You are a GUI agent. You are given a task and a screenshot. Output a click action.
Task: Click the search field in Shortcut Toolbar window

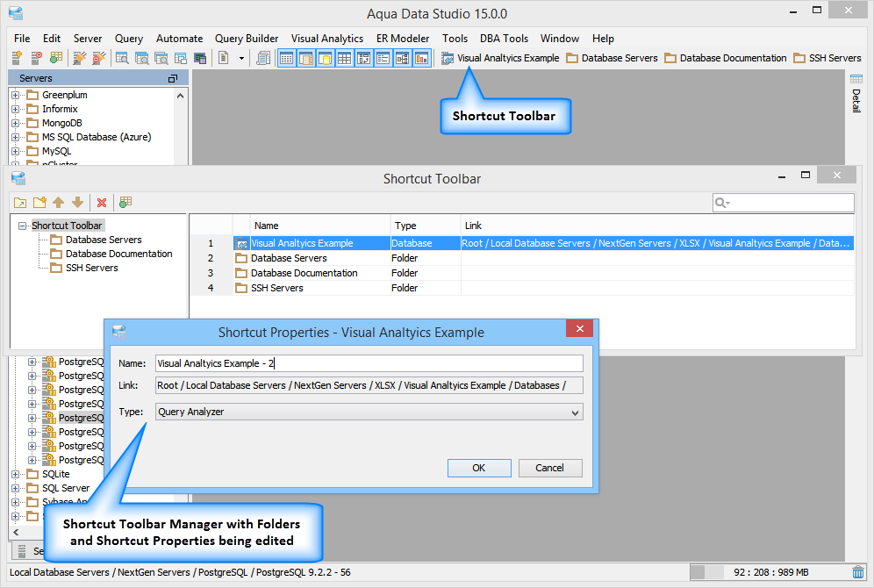tap(783, 203)
